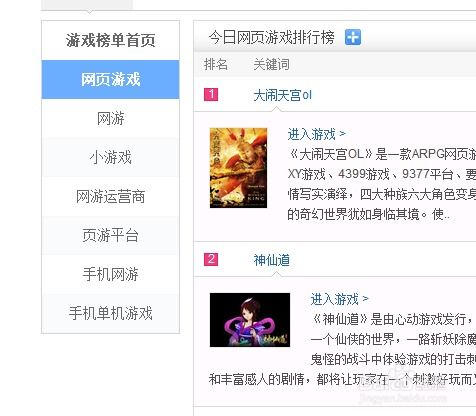
Task: Open the 神仙道 keyword link
Action: tap(271, 260)
